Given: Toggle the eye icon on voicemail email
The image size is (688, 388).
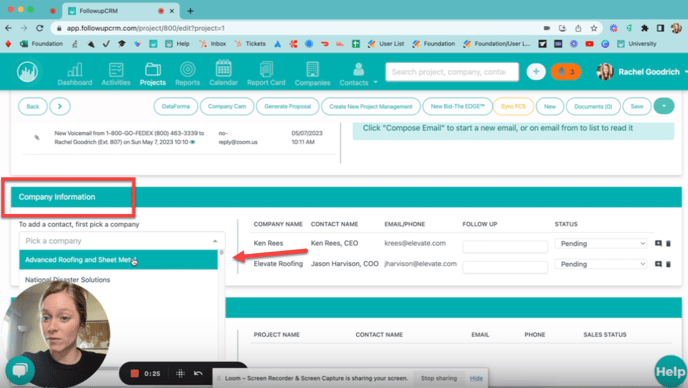Looking at the screenshot, I should [x=193, y=142].
